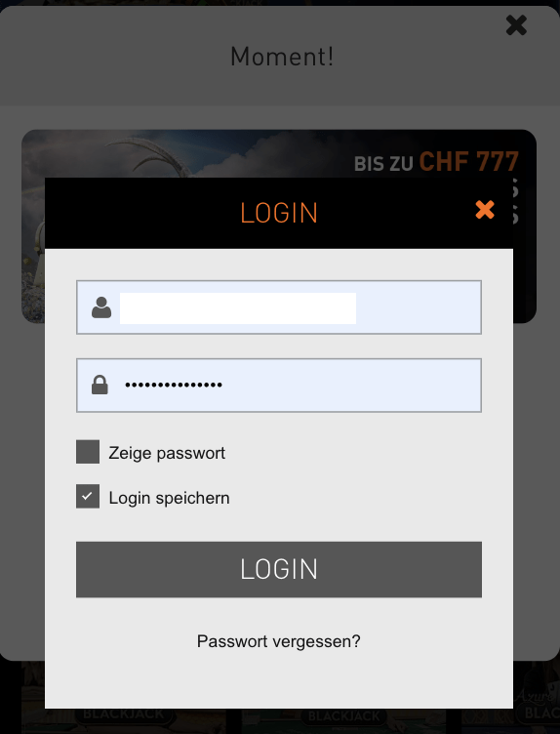Close the login dialog with the orange X
The width and height of the screenshot is (560, 734).
click(485, 210)
